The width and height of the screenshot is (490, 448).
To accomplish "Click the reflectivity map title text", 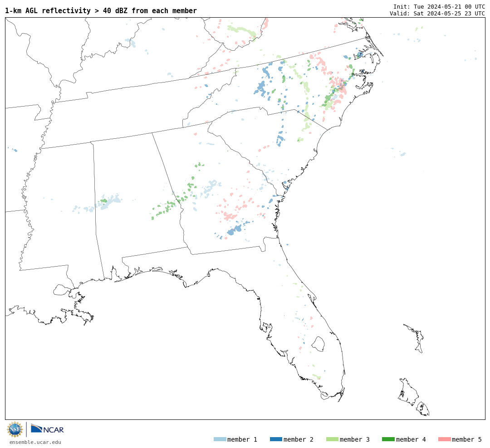I will tap(101, 10).
